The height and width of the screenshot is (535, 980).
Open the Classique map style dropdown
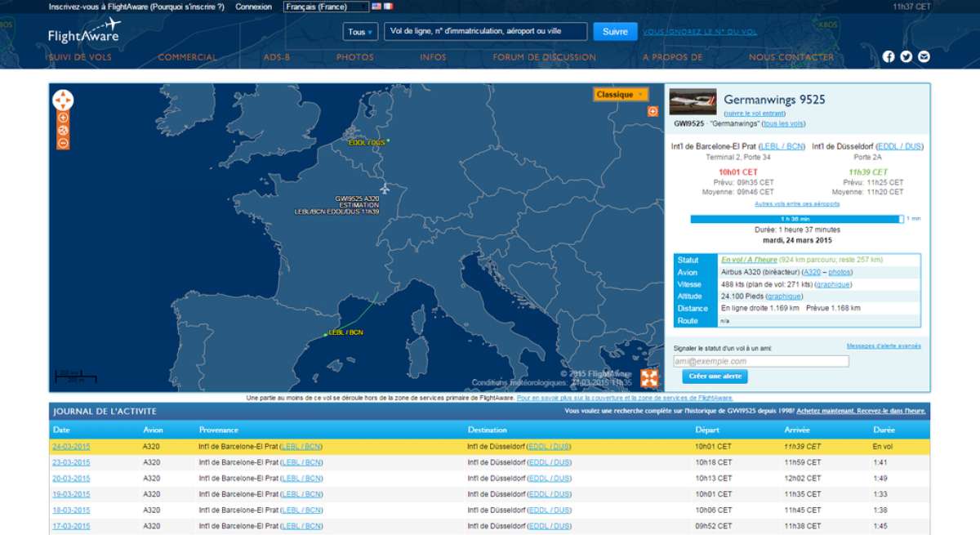click(621, 94)
